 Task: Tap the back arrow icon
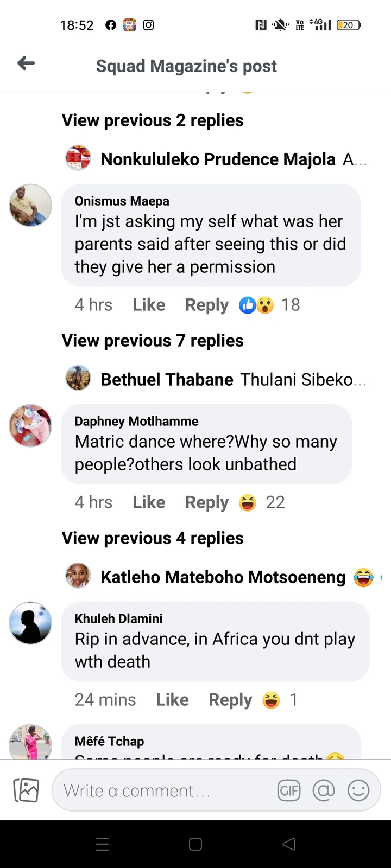(x=26, y=63)
